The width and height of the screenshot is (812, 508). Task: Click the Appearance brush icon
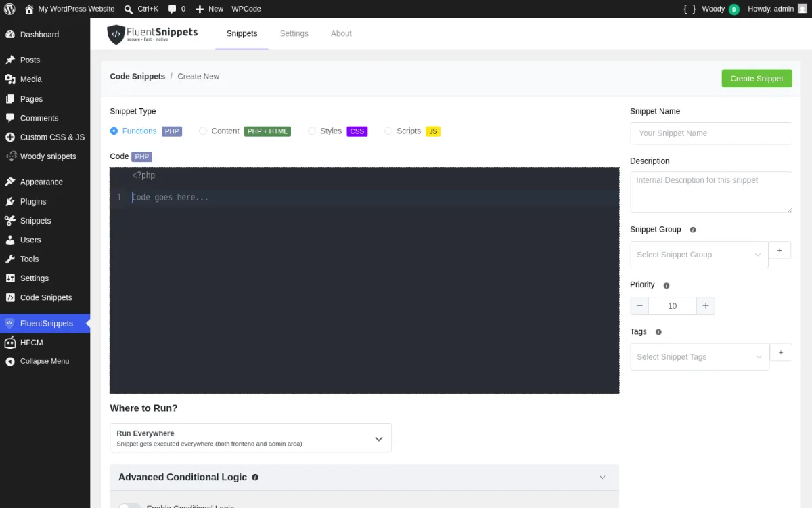tap(10, 182)
